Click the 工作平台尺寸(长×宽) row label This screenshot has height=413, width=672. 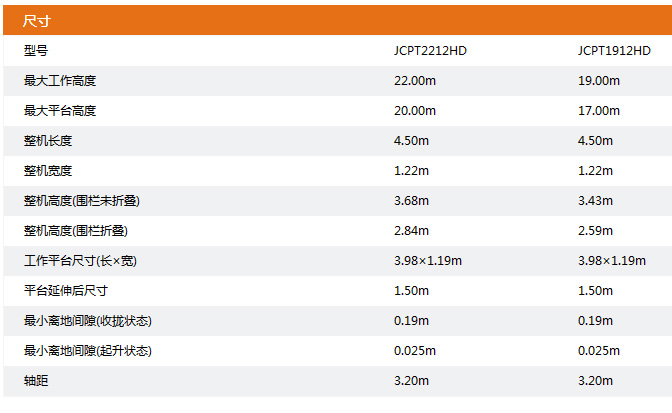click(x=80, y=261)
